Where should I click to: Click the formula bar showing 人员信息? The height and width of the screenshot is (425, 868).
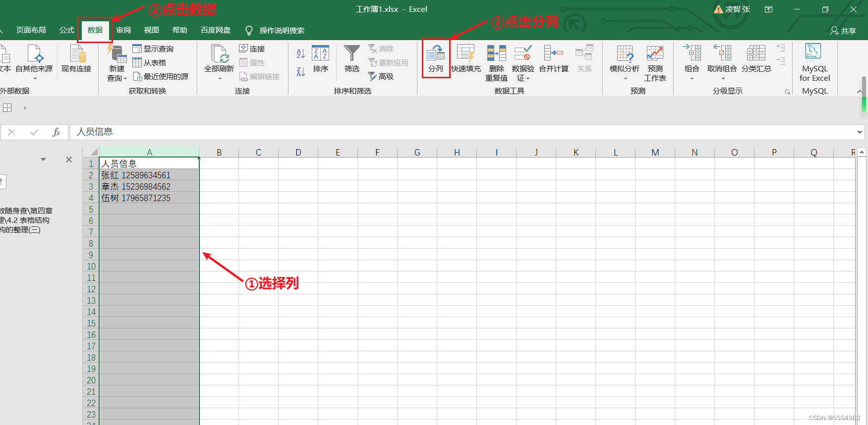pyautogui.click(x=463, y=132)
